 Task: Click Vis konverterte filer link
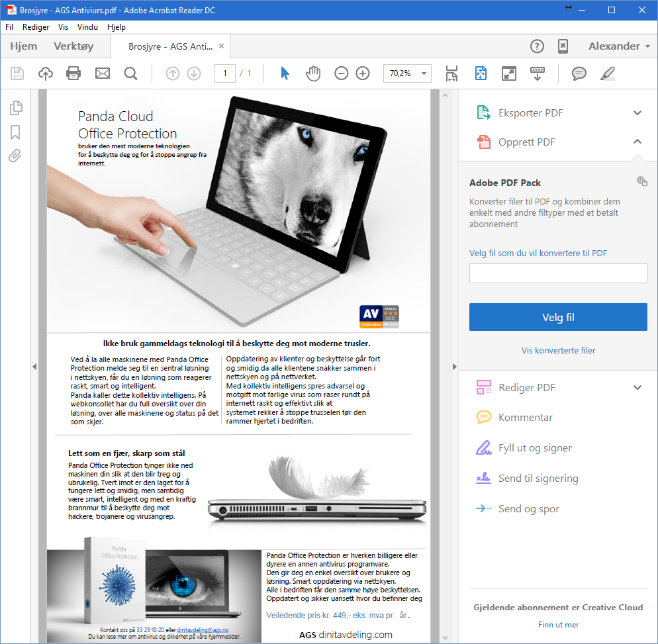(558, 350)
